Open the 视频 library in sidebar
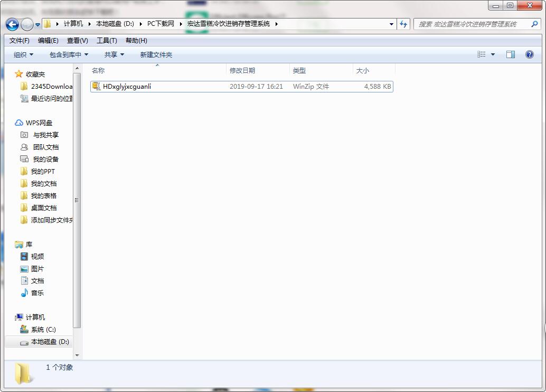The image size is (546, 392). coord(37,256)
